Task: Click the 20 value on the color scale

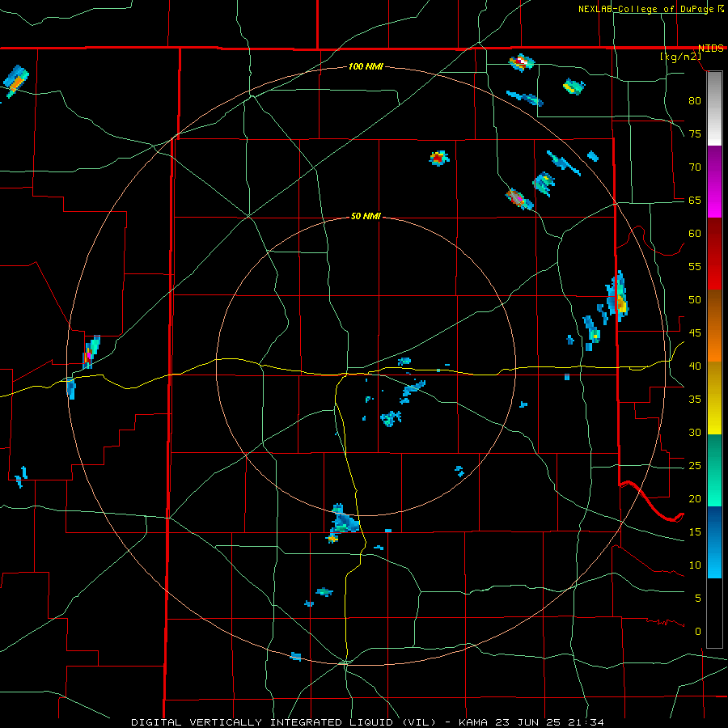Action: [695, 498]
